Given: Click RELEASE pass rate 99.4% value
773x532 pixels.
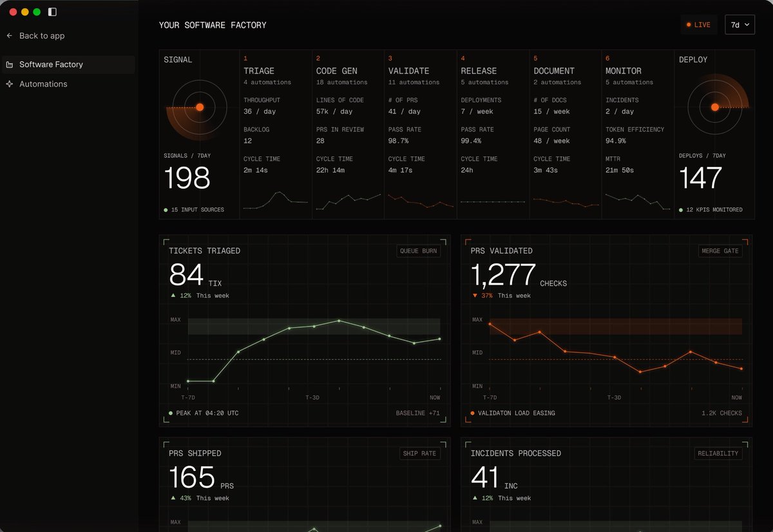Looking at the screenshot, I should tap(472, 140).
